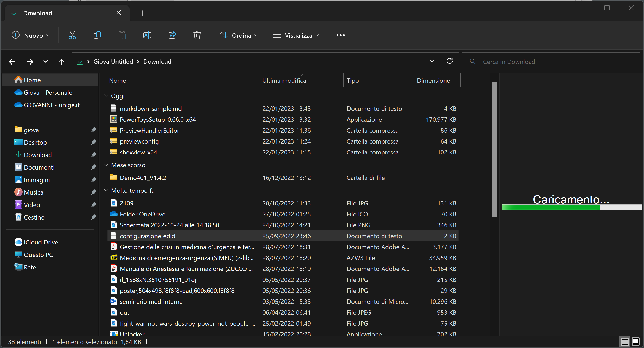Open the Documenti folder in the sidebar
644x348 pixels.
click(39, 167)
